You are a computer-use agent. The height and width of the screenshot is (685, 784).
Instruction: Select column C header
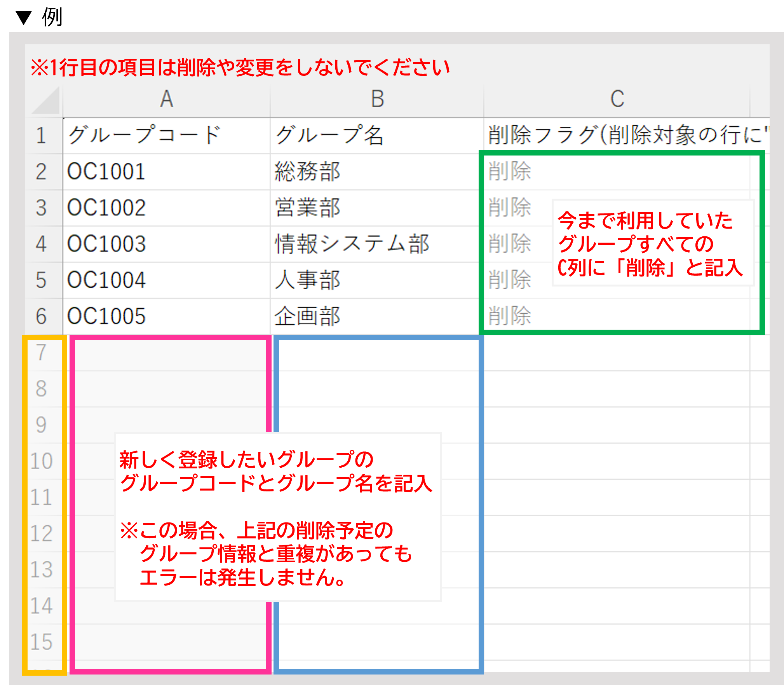[x=617, y=99]
